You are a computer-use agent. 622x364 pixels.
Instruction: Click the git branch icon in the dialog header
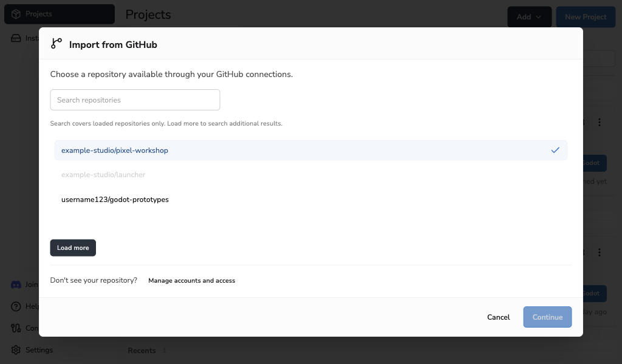click(x=56, y=44)
